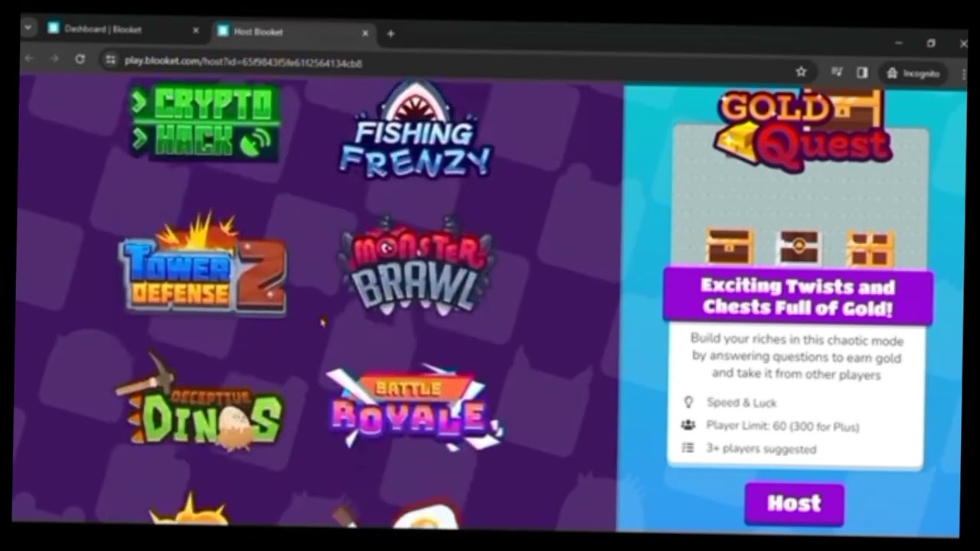Image resolution: width=980 pixels, height=551 pixels.
Task: Maximize or restore the browser window
Action: point(931,44)
